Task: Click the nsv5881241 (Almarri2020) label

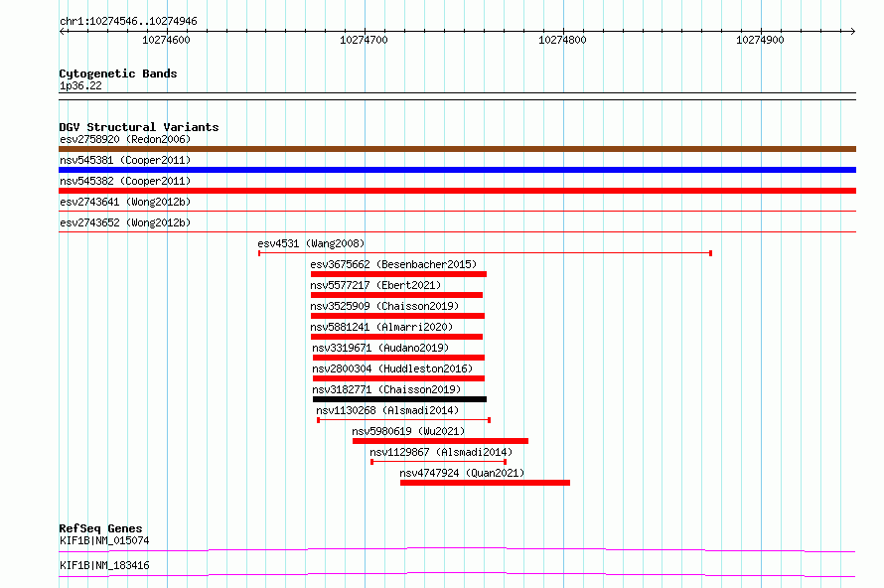Action: (381, 327)
